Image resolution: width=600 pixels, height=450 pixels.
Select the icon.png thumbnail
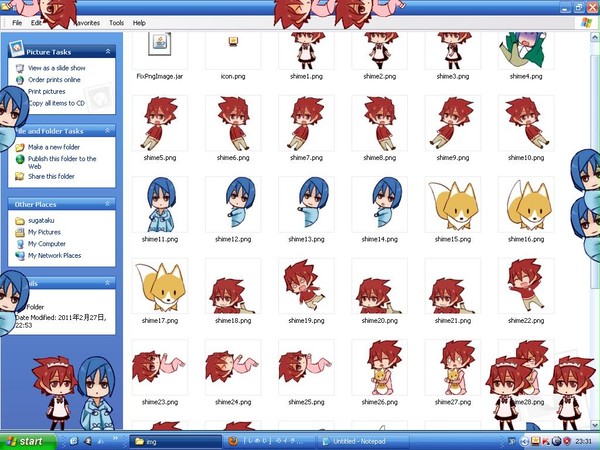[233, 41]
